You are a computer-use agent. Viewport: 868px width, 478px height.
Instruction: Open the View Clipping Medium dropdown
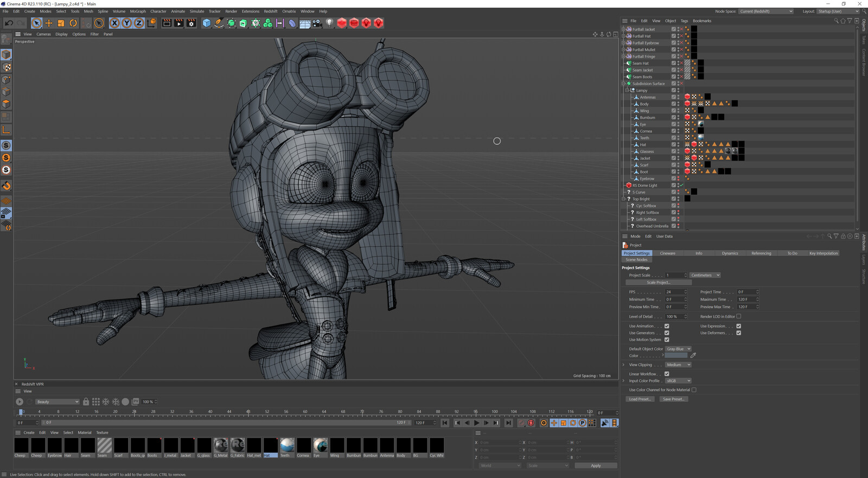678,365
